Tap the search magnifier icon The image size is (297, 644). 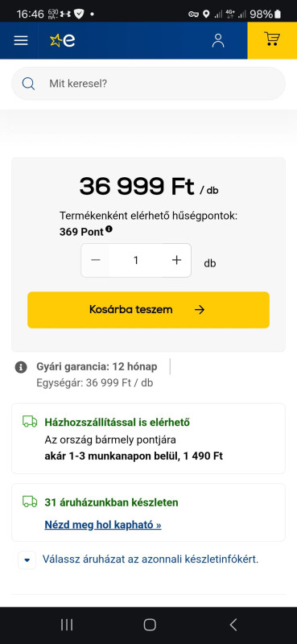point(28,84)
